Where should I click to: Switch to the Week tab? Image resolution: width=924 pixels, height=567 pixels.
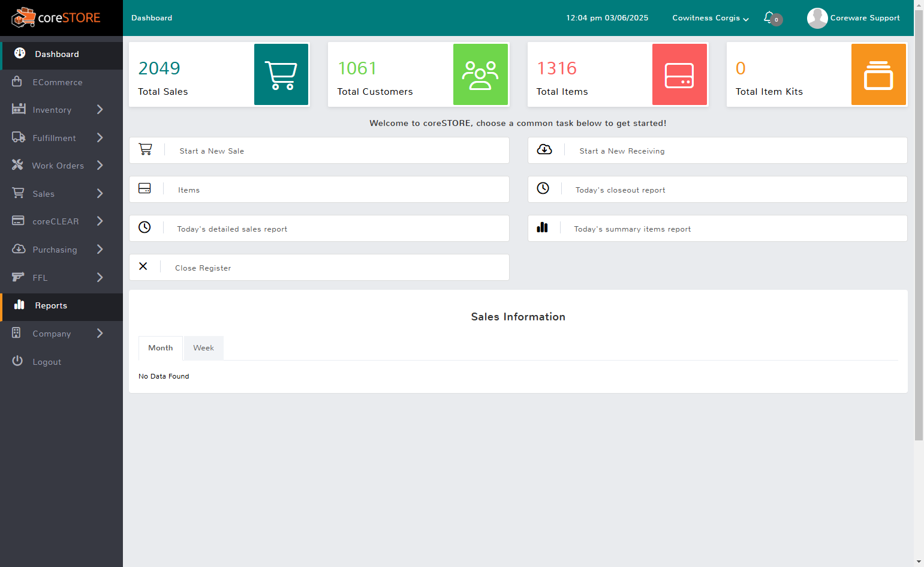click(x=204, y=348)
